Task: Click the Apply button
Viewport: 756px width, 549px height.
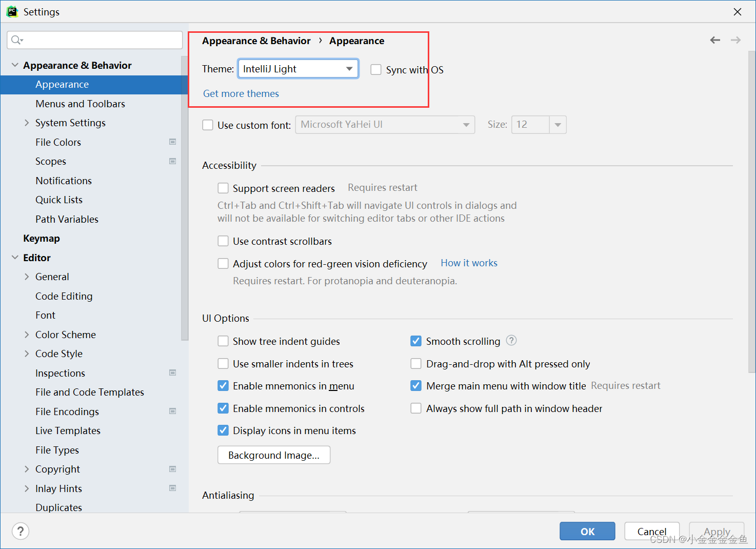Action: tap(717, 531)
